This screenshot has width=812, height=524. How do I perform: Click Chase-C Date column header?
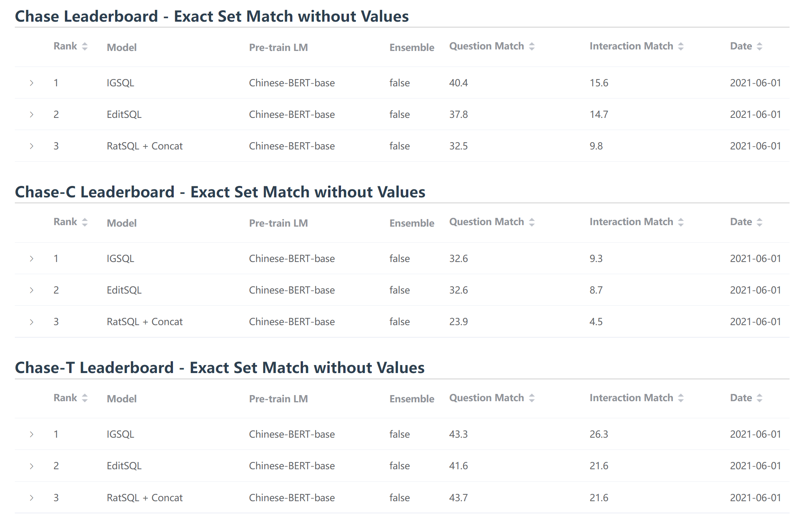741,222
